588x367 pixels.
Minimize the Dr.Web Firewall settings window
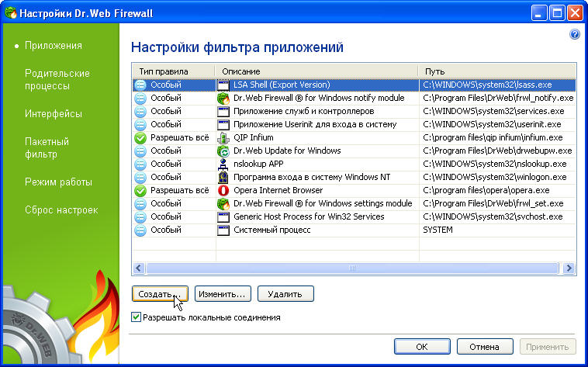(539, 13)
